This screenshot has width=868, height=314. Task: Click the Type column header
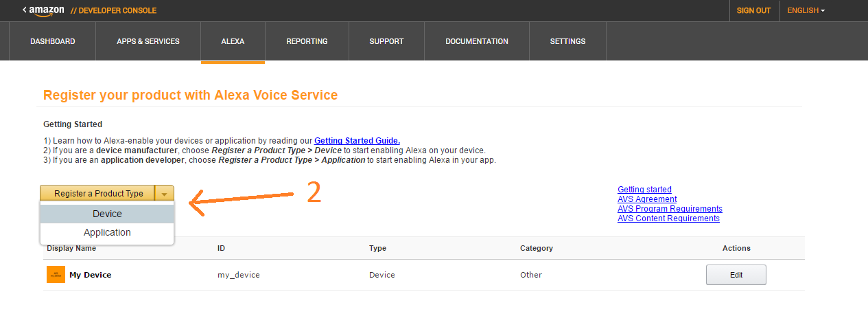click(x=378, y=248)
